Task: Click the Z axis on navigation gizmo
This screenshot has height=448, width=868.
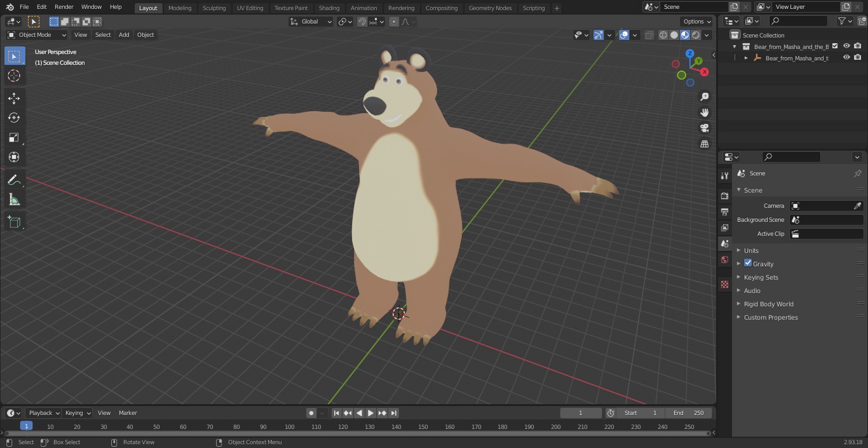Action: [x=689, y=53]
